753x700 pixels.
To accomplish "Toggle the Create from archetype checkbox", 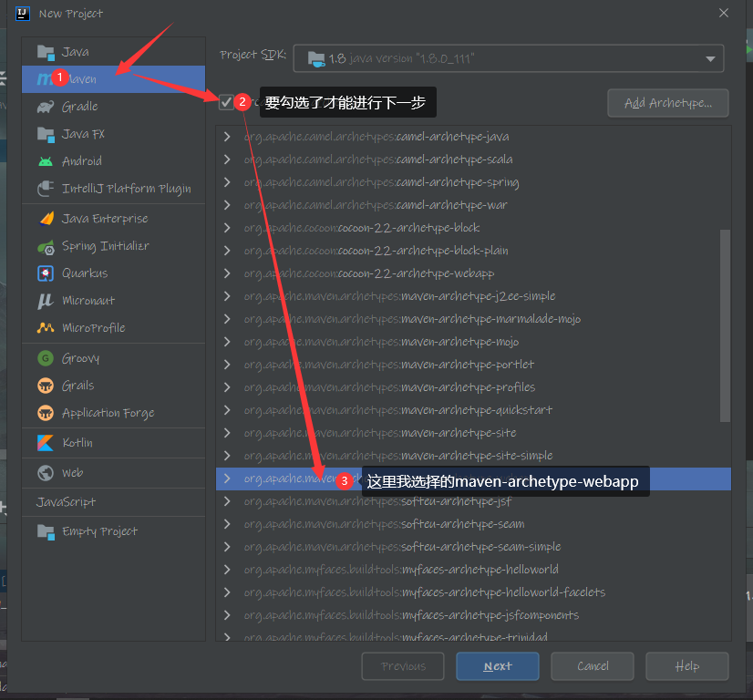I will pos(226,102).
